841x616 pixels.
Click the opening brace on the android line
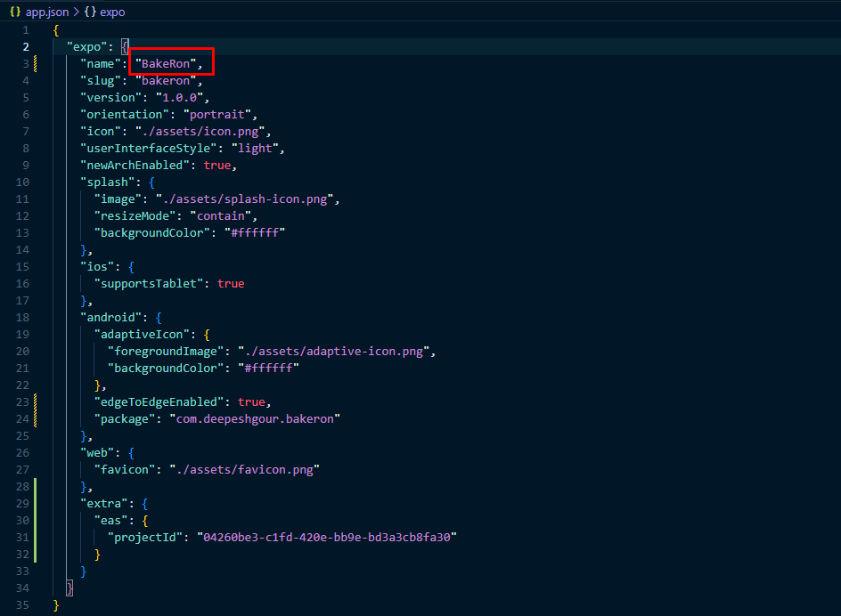click(x=159, y=317)
